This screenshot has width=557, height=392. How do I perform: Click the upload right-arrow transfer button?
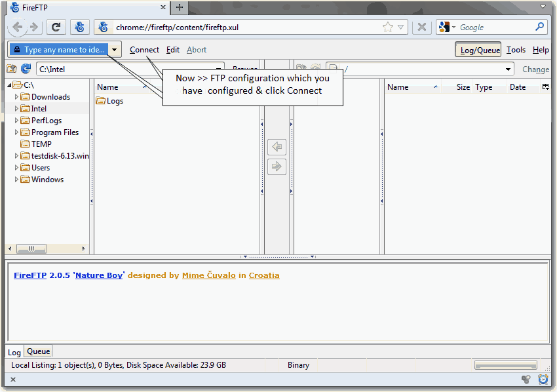(277, 166)
